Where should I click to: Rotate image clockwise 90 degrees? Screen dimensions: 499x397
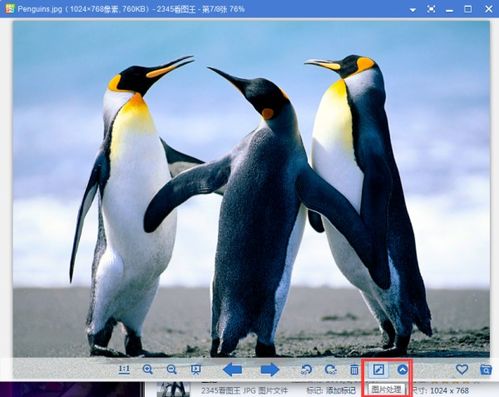[330, 369]
